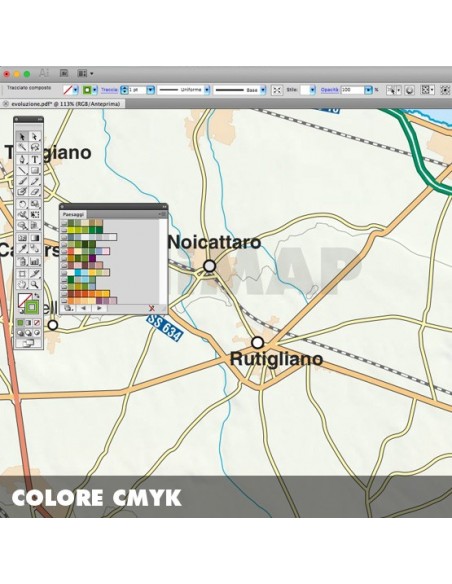This screenshot has height=584, width=452.
Task: Expand the Uniforme width profile dropdown
Action: [x=207, y=90]
